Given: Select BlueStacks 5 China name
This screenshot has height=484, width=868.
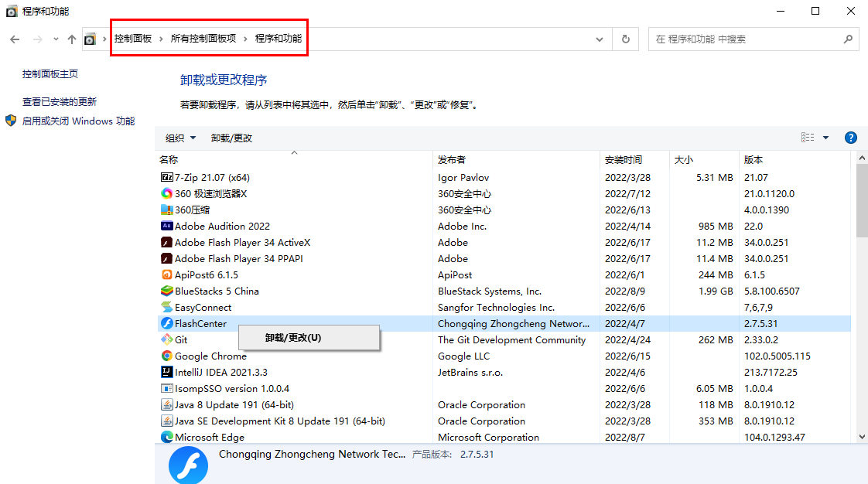Looking at the screenshot, I should (217, 291).
